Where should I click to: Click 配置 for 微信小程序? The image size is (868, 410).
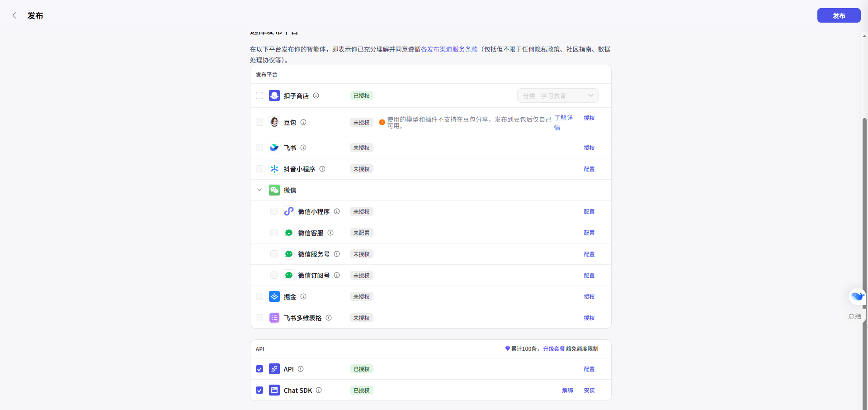tap(589, 211)
